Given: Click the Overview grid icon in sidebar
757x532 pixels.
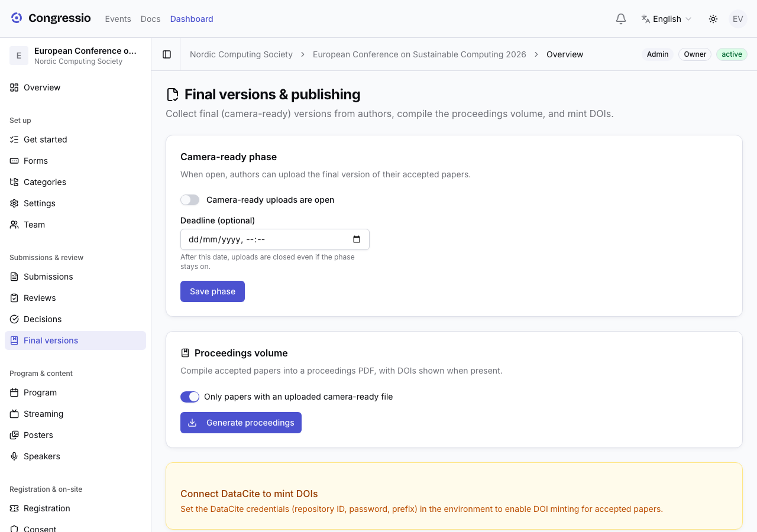Looking at the screenshot, I should [x=14, y=87].
